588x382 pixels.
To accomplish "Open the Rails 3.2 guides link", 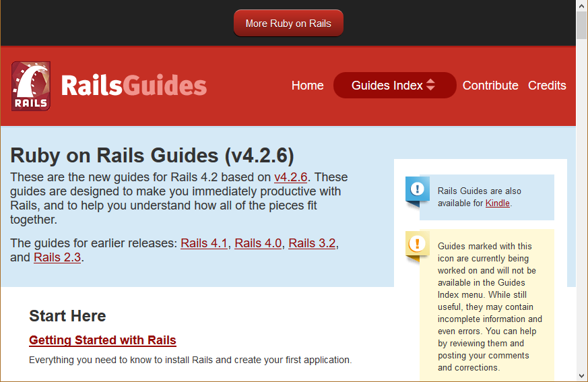I will [x=312, y=243].
